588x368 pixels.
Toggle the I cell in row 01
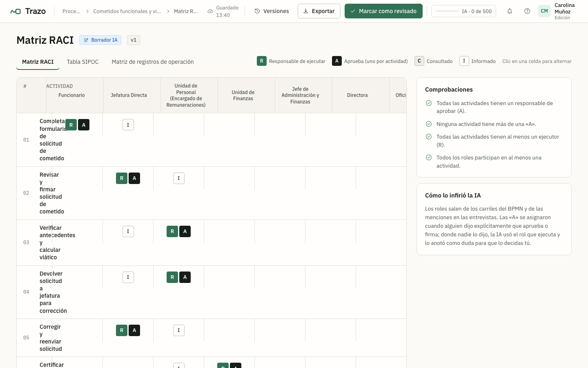[x=128, y=125]
